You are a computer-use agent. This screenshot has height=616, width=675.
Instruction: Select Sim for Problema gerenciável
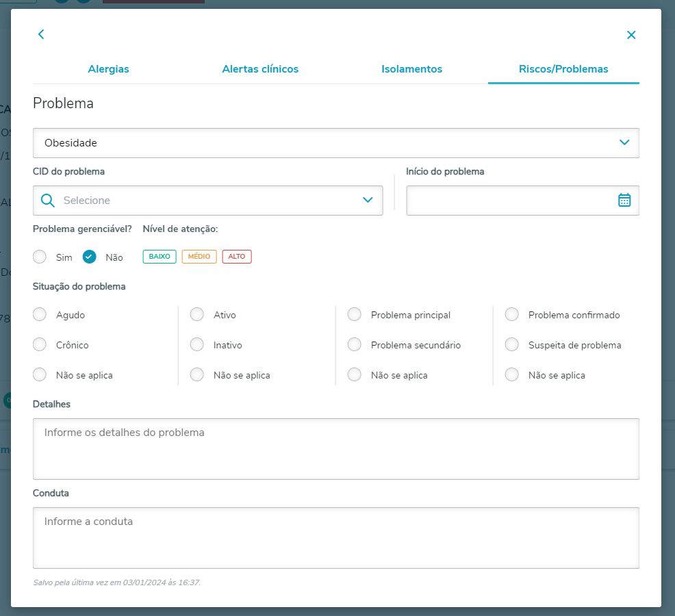click(x=40, y=257)
